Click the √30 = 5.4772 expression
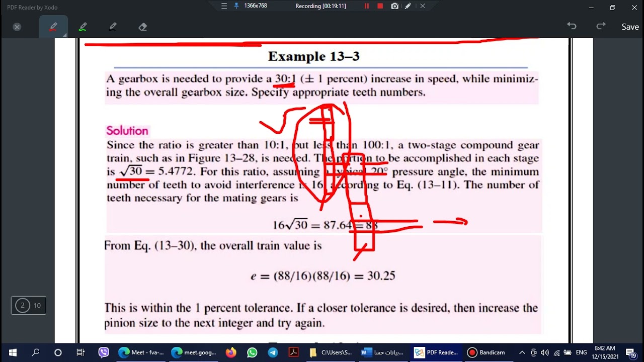 [156, 171]
